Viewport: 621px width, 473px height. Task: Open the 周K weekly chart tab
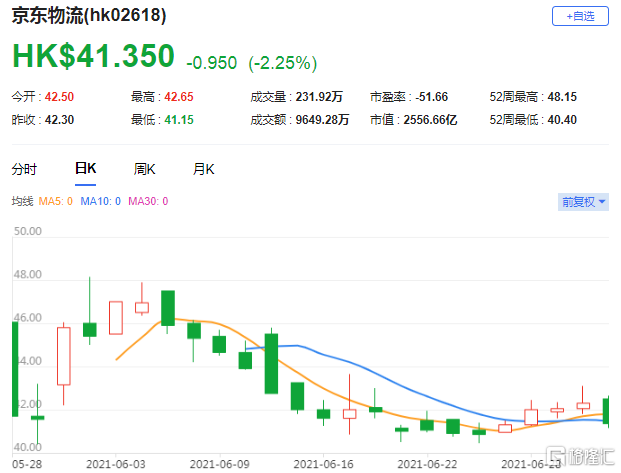coord(145,169)
